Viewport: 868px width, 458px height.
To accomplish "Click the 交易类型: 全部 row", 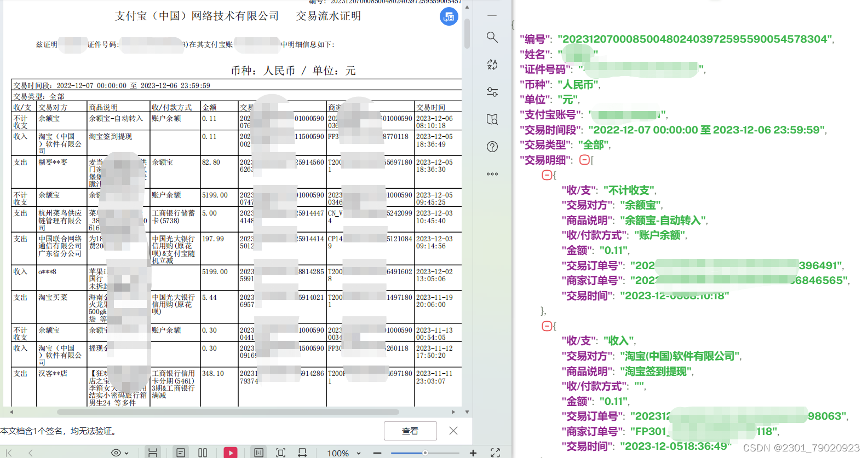I will pyautogui.click(x=237, y=96).
